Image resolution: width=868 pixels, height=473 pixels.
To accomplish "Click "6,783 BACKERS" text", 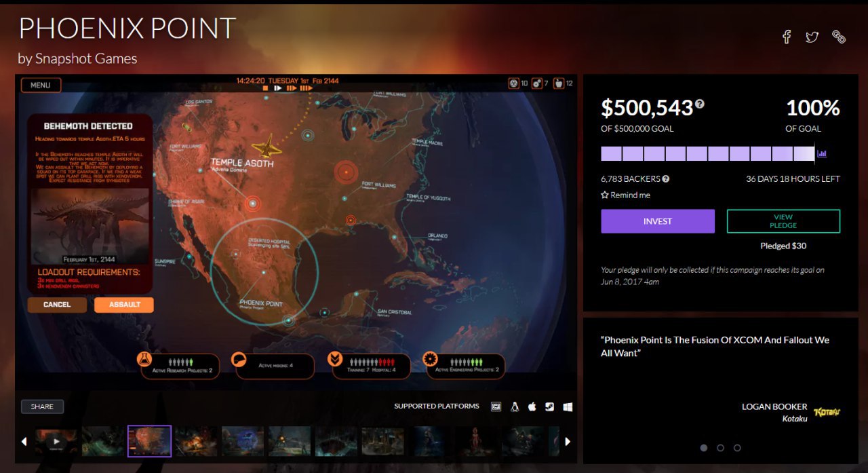I will pyautogui.click(x=631, y=179).
